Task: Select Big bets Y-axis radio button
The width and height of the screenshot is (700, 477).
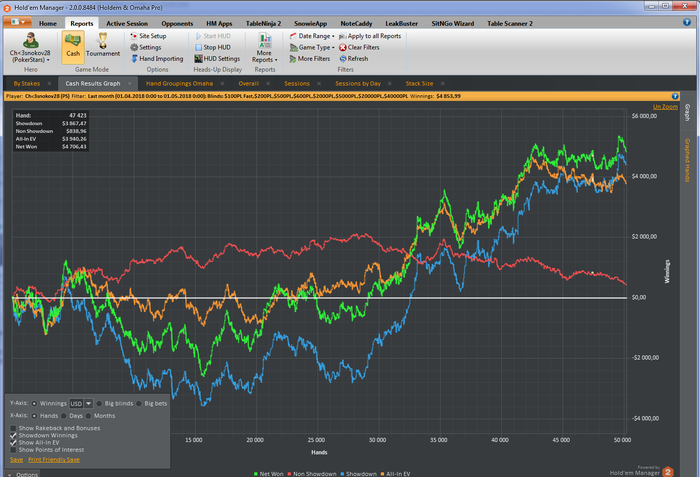Action: click(139, 403)
